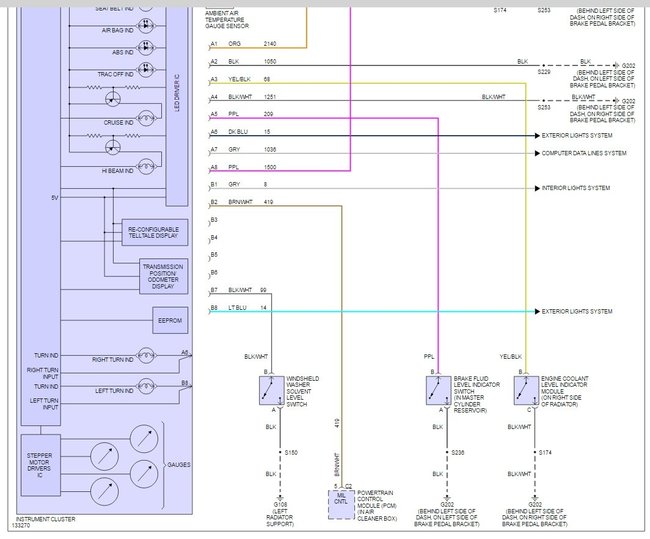Click pin B8 LT BLU 14 label

(x=238, y=308)
